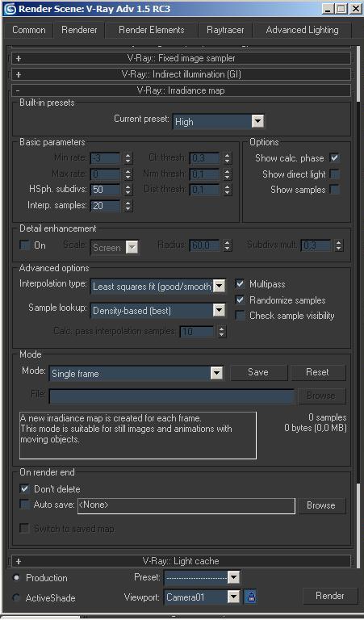Select the ActiveShade radio button
364x620 pixels.
tap(16, 597)
